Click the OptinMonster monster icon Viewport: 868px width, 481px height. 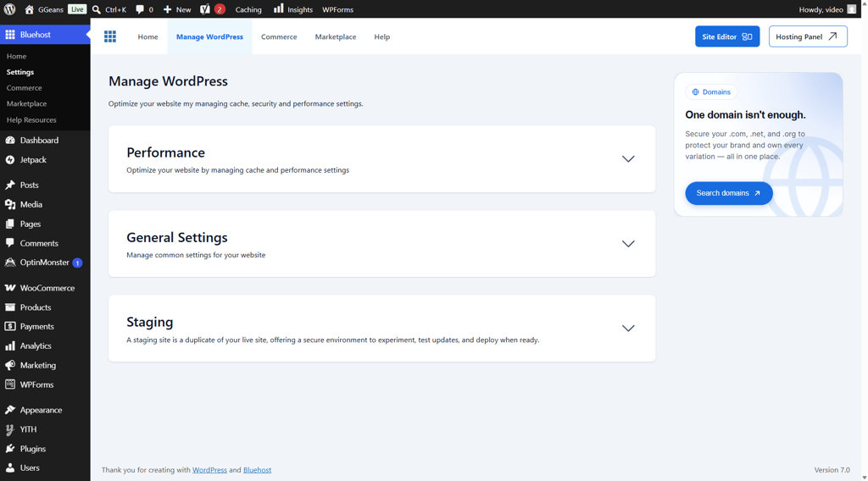[10, 263]
